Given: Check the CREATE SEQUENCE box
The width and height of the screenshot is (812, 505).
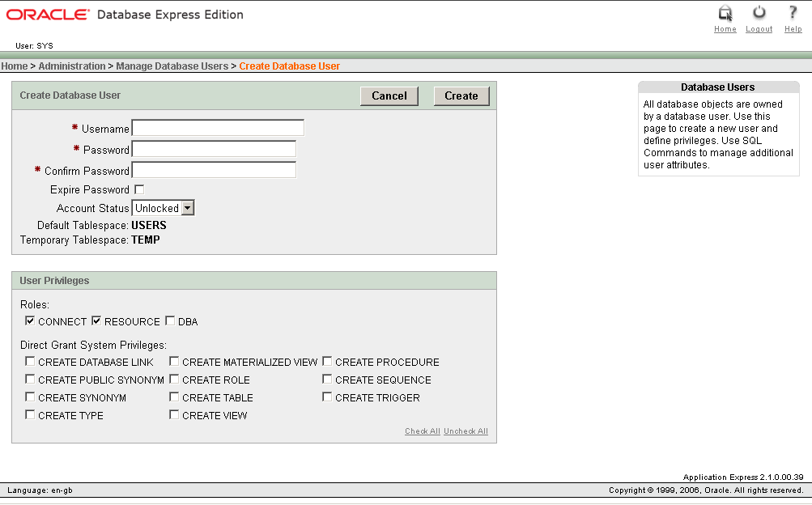Looking at the screenshot, I should coord(327,380).
